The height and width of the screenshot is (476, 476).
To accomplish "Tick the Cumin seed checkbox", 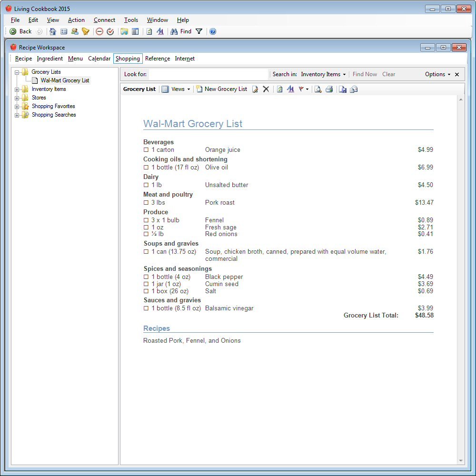I will pyautogui.click(x=146, y=284).
